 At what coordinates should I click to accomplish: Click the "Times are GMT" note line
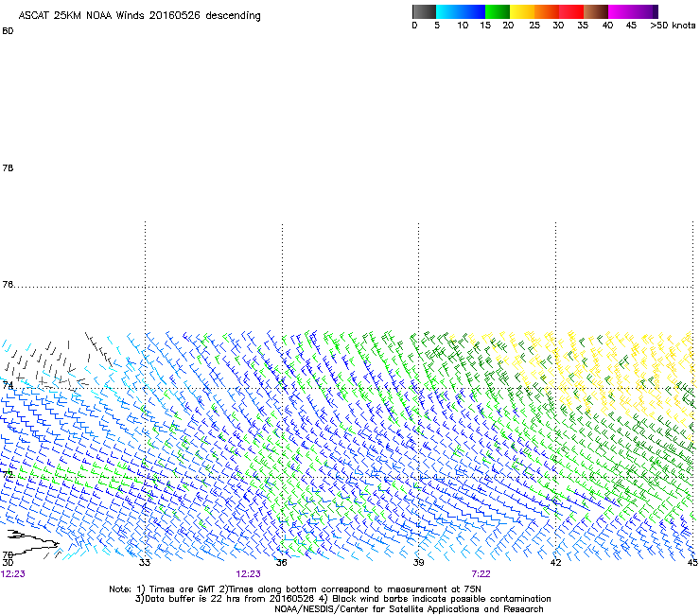[x=295, y=589]
